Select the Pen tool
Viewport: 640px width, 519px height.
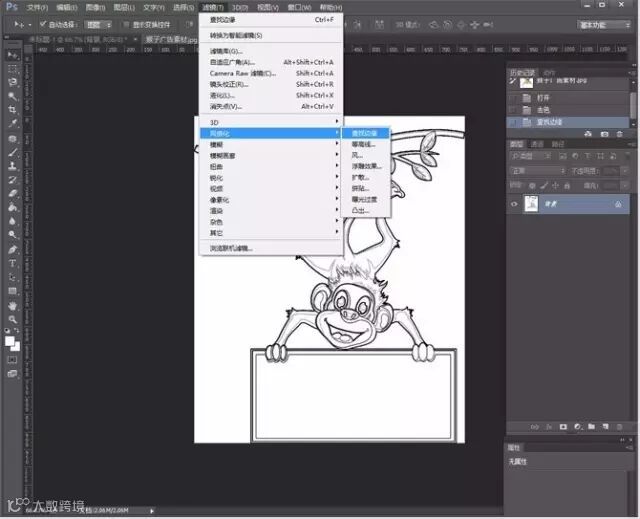tap(13, 250)
